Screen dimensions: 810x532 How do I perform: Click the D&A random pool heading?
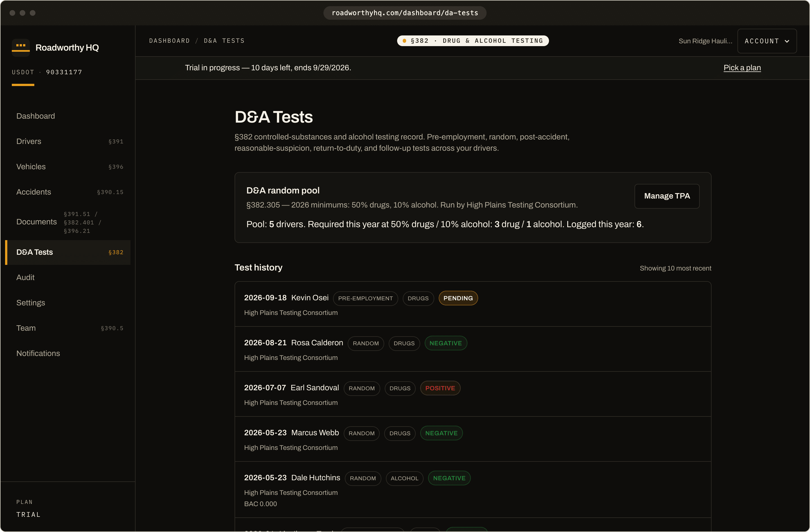[283, 190]
